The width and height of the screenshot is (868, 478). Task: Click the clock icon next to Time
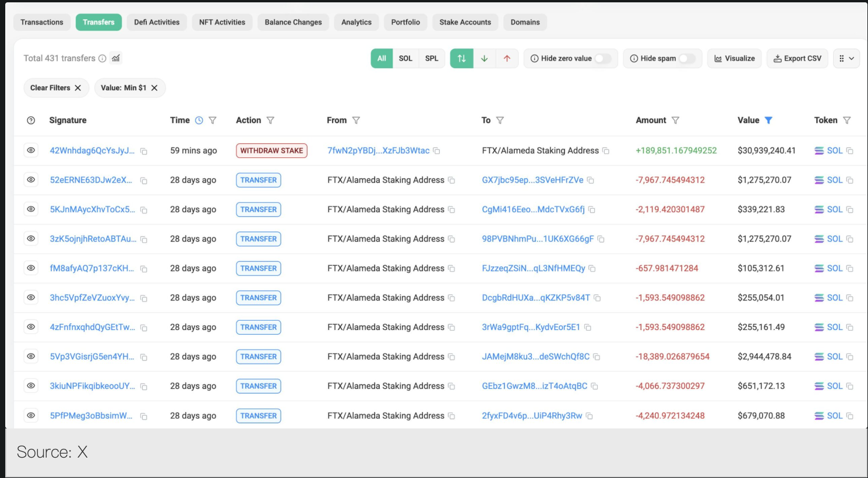[x=199, y=120]
